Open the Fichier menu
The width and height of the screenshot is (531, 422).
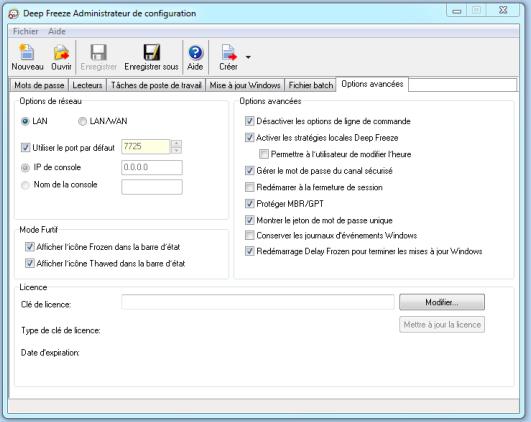tap(25, 31)
